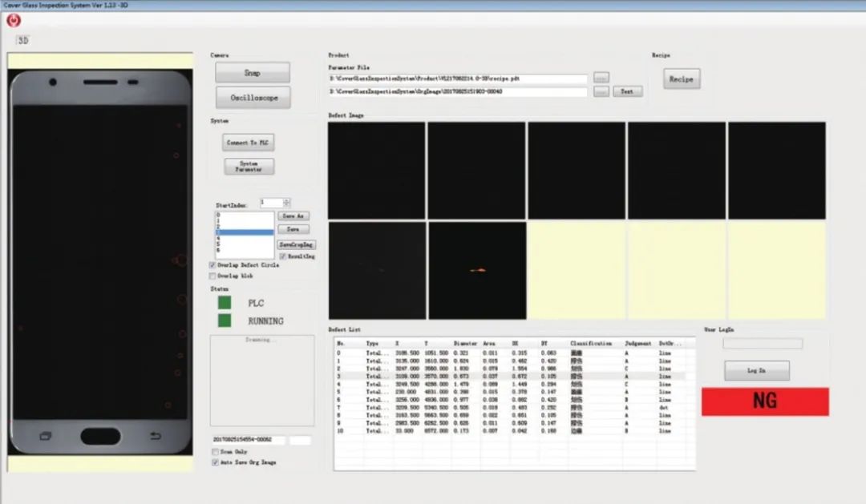The height and width of the screenshot is (504, 866).
Task: Enable the Scan Only checkbox
Action: click(x=216, y=452)
